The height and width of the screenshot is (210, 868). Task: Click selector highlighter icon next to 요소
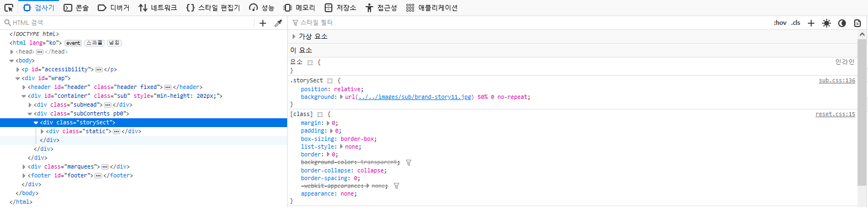tap(310, 62)
